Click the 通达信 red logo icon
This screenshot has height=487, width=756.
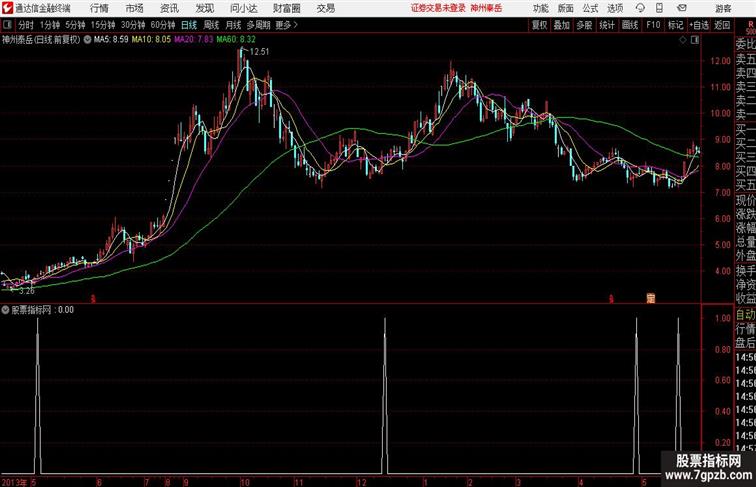coord(7,8)
